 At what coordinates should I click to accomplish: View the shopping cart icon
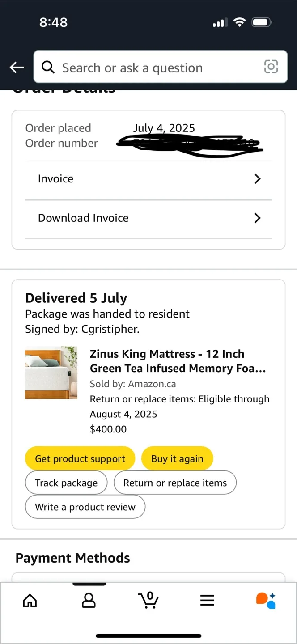pos(148,601)
